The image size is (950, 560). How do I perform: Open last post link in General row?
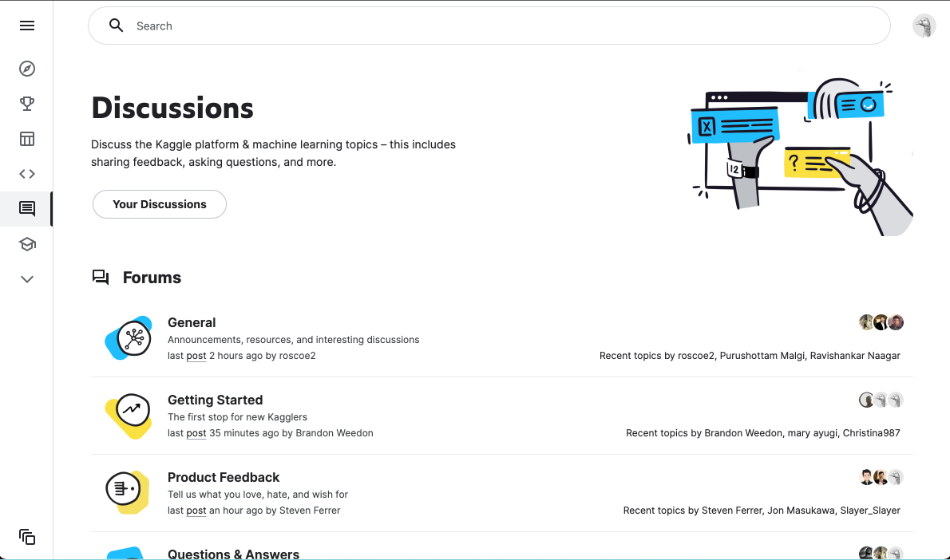click(196, 356)
